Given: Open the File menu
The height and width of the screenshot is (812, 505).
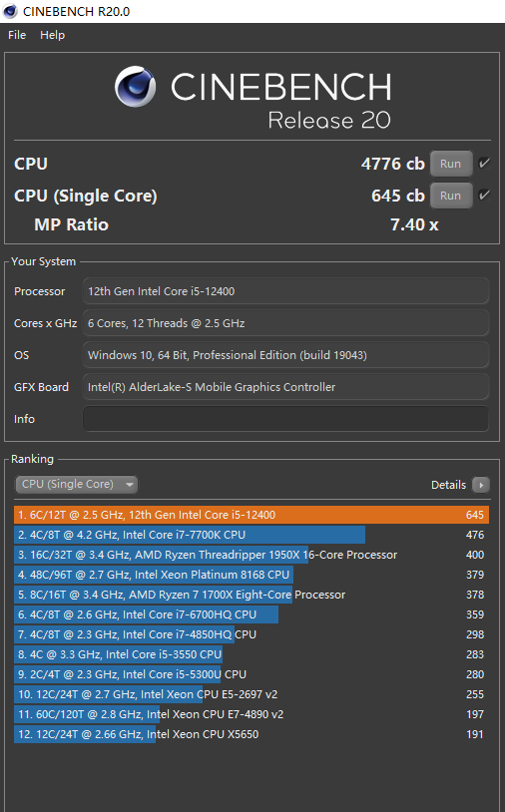Looking at the screenshot, I should [x=17, y=35].
